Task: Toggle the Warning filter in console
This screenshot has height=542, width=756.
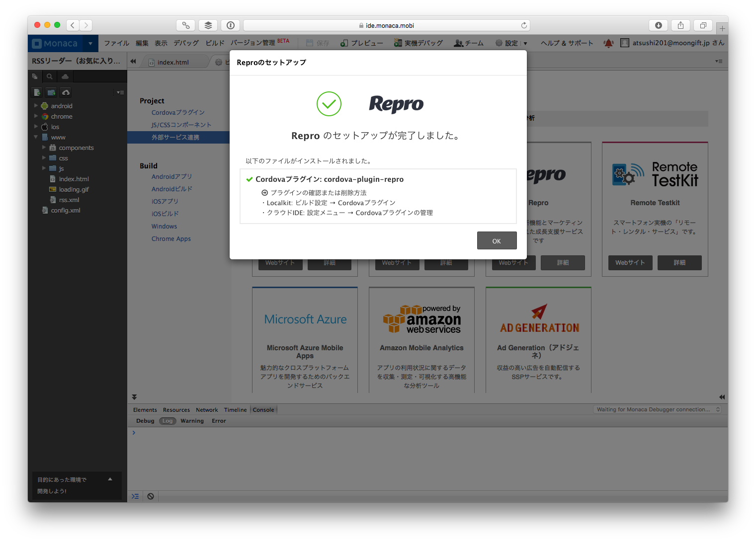Action: point(192,421)
